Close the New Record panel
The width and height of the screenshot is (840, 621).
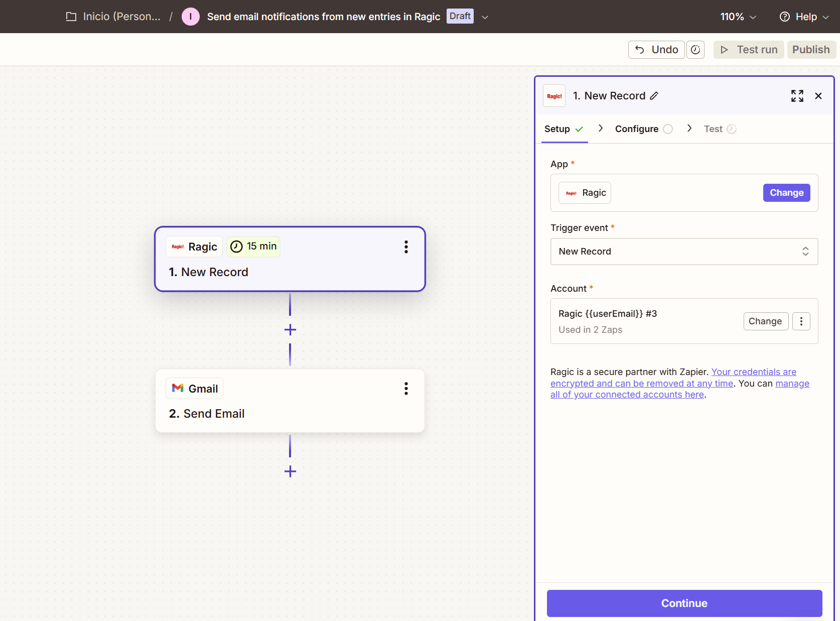pyautogui.click(x=818, y=96)
